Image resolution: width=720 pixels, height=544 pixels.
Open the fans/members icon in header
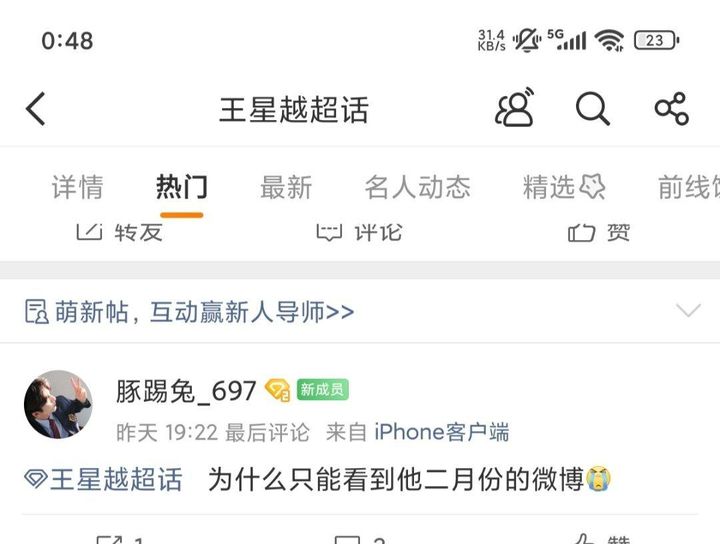pyautogui.click(x=515, y=108)
